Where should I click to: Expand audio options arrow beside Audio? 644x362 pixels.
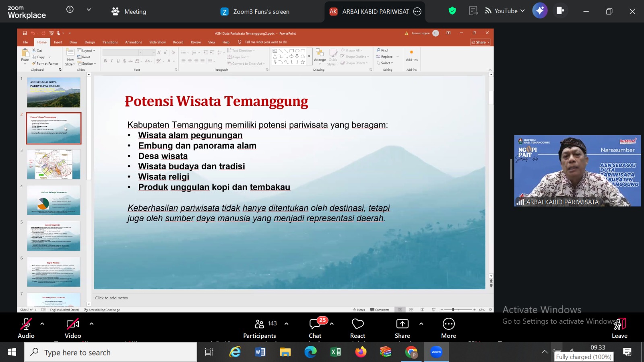coord(42,324)
